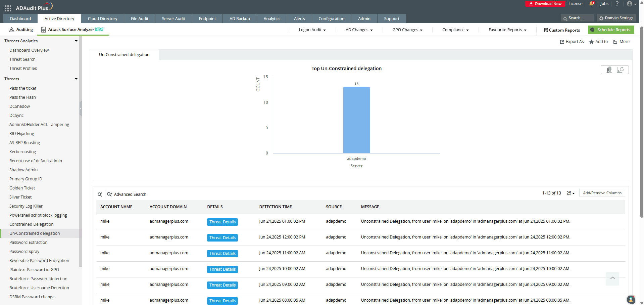Click the refresh chart type icon
This screenshot has height=305, width=644.
pyautogui.click(x=620, y=70)
